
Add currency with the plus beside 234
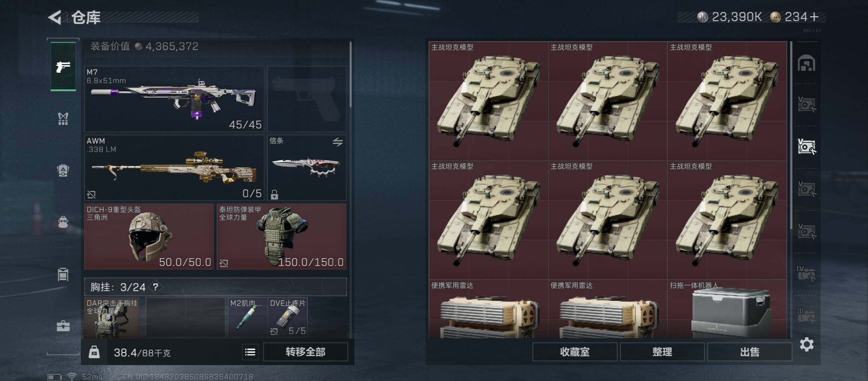click(814, 17)
